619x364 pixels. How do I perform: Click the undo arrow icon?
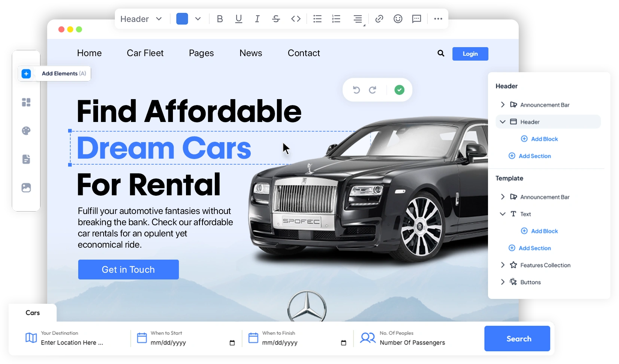click(357, 90)
